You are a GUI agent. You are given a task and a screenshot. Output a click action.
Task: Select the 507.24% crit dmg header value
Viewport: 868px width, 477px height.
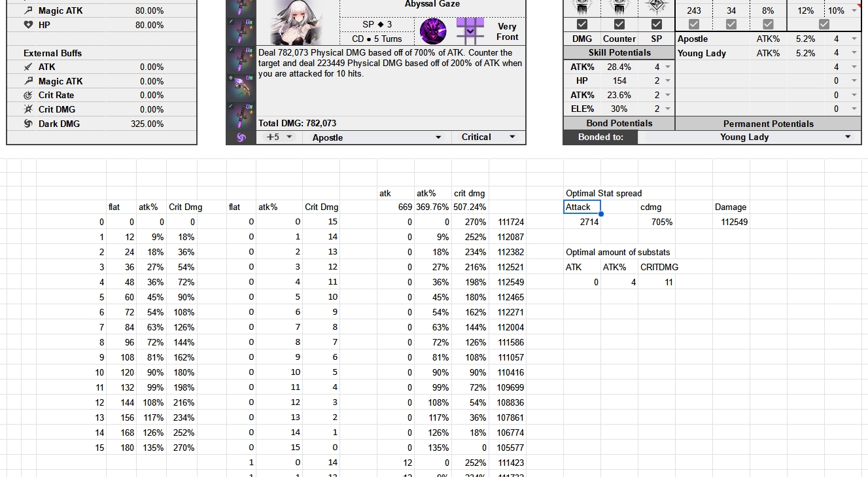point(470,207)
